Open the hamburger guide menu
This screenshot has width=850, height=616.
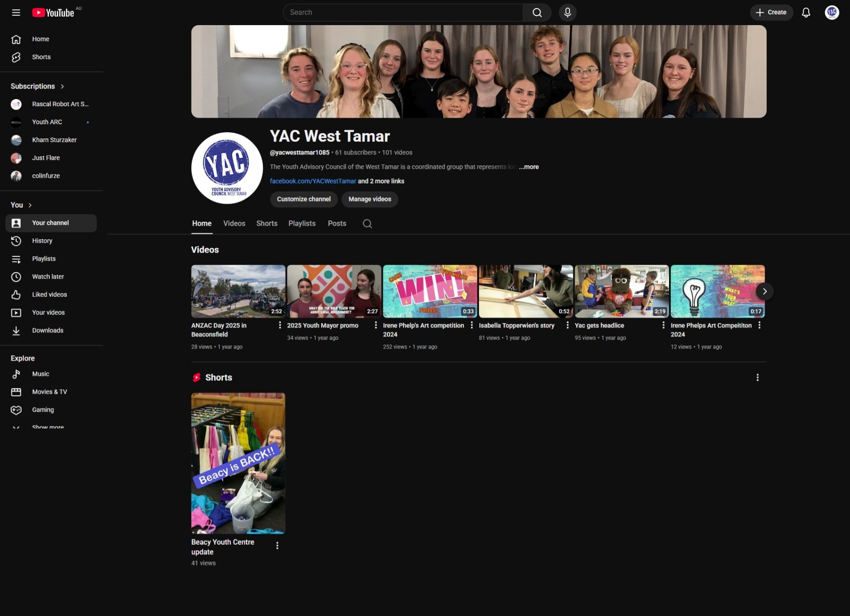pyautogui.click(x=16, y=13)
